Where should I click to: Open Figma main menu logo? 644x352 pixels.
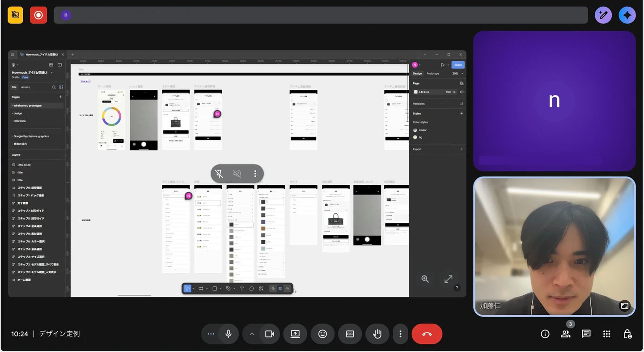point(14,65)
